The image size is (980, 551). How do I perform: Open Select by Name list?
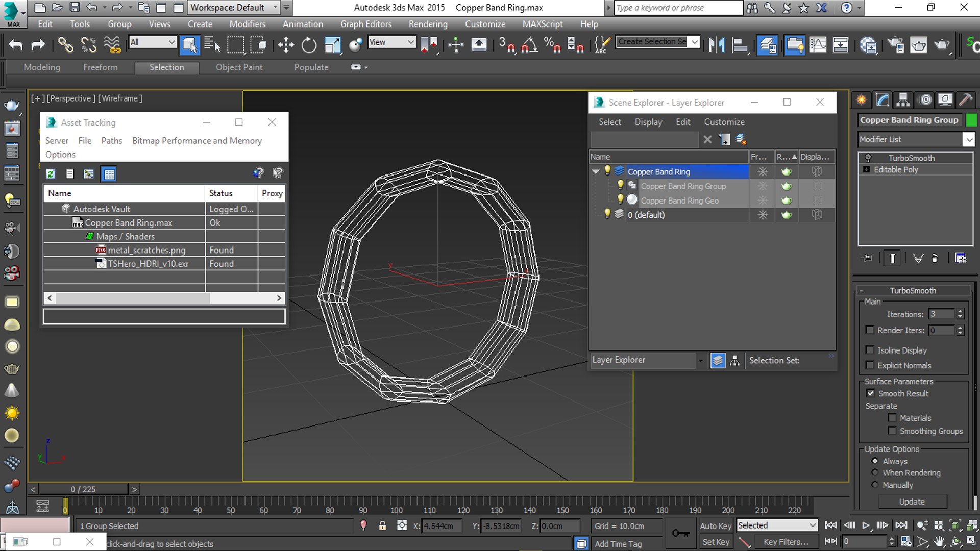212,45
